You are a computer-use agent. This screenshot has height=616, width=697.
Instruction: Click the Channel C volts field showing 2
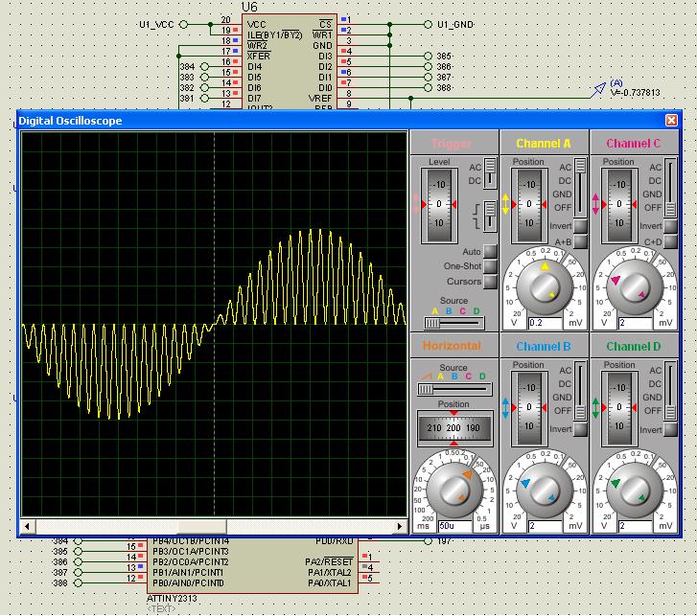tap(636, 323)
